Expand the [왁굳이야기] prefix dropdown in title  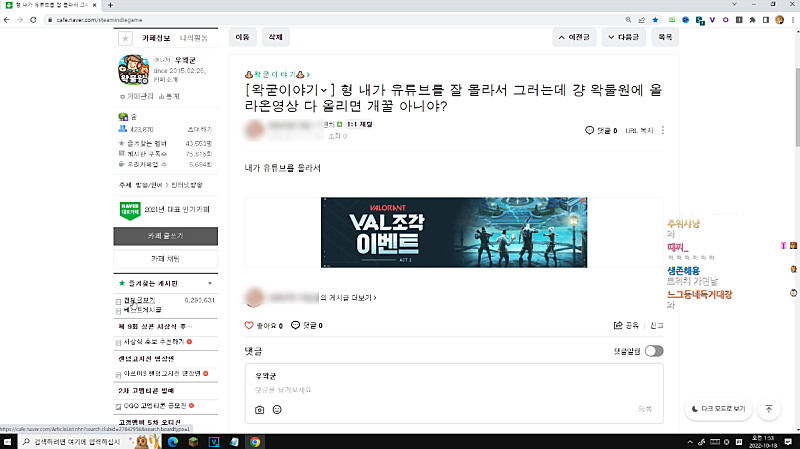[323, 91]
